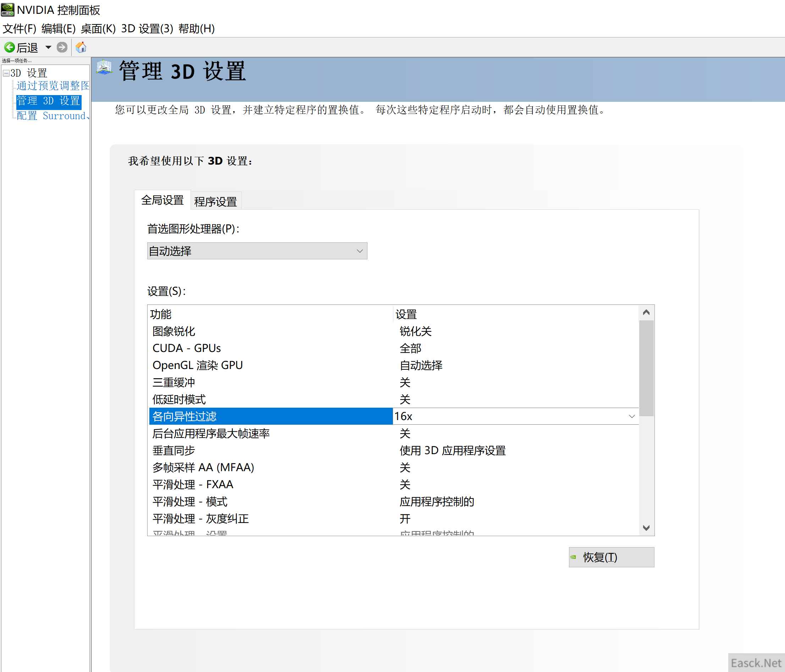Select the 图象锐化 row
Screen dimensions: 785x672
394,331
